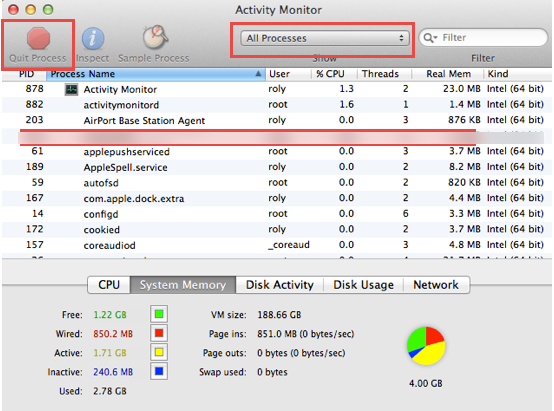Select the configd process row
This screenshot has width=554, height=411.
(x=277, y=214)
